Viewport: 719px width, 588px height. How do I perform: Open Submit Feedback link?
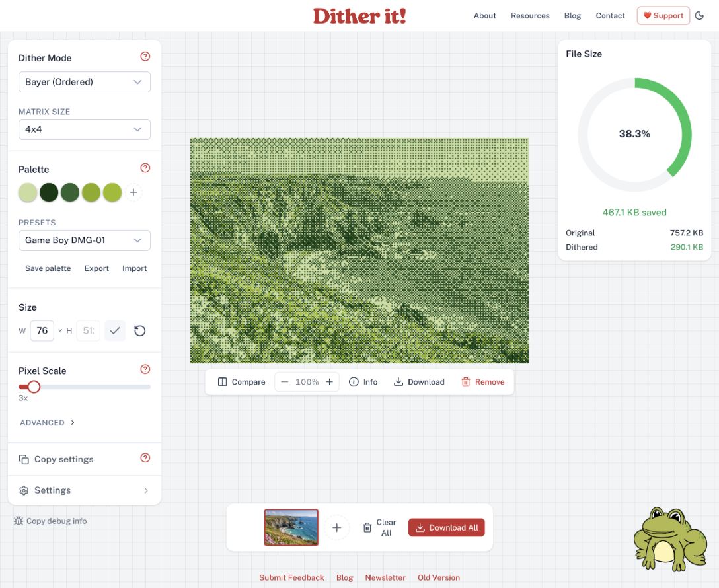291,578
